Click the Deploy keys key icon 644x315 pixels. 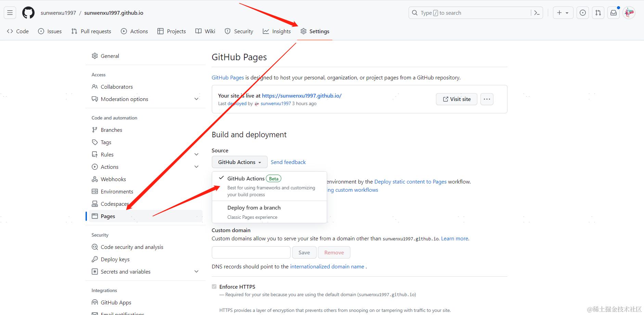[x=95, y=259]
